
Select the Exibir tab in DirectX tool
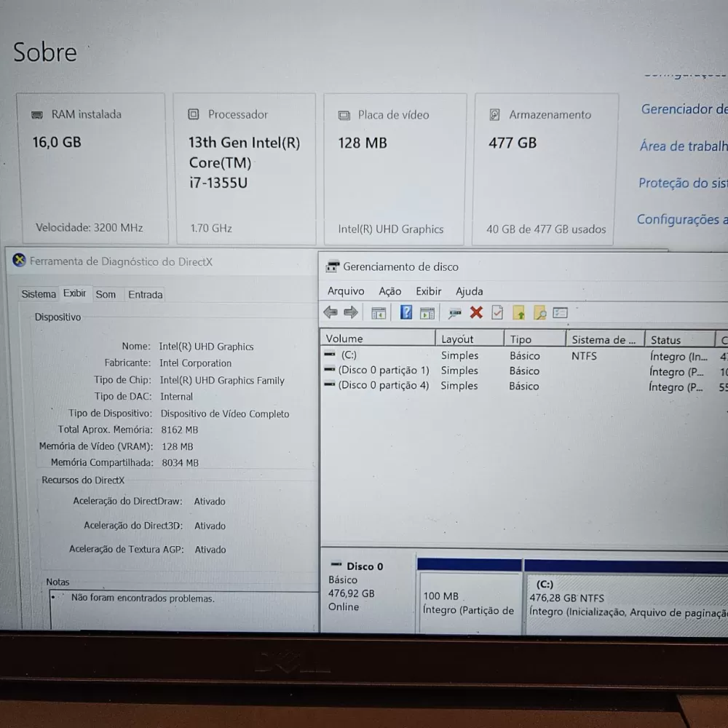(x=75, y=293)
